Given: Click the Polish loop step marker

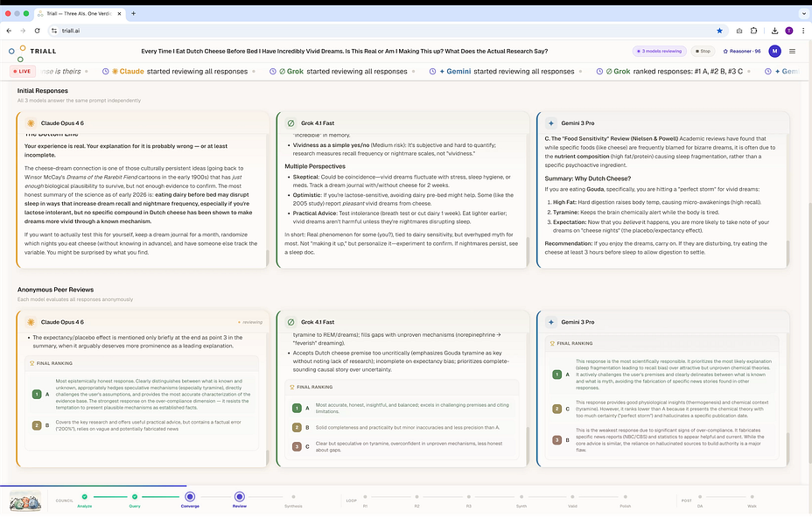Looking at the screenshot, I should click(x=625, y=497).
